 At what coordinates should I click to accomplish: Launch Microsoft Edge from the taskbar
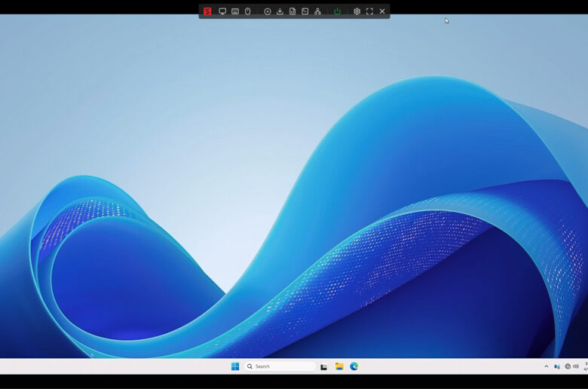point(354,366)
